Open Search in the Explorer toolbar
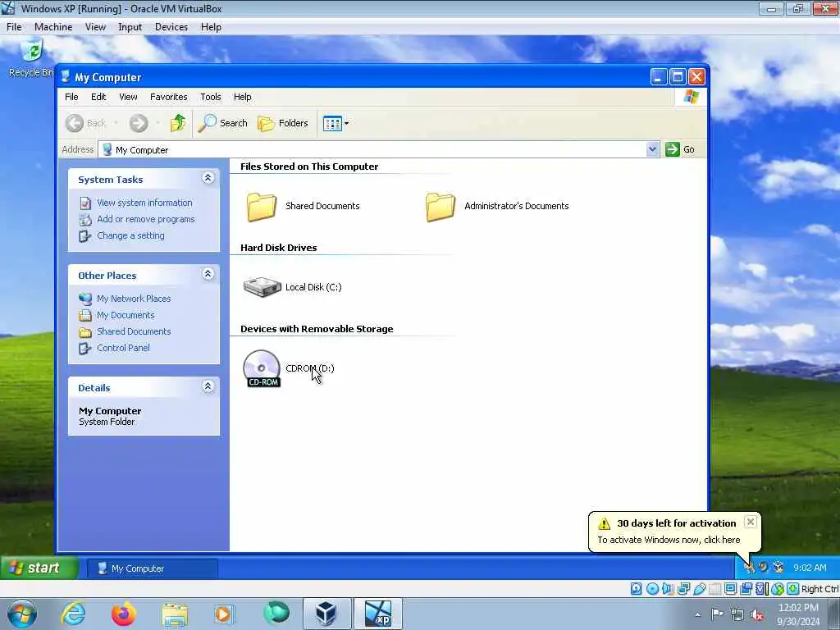The image size is (840, 630). pos(223,123)
